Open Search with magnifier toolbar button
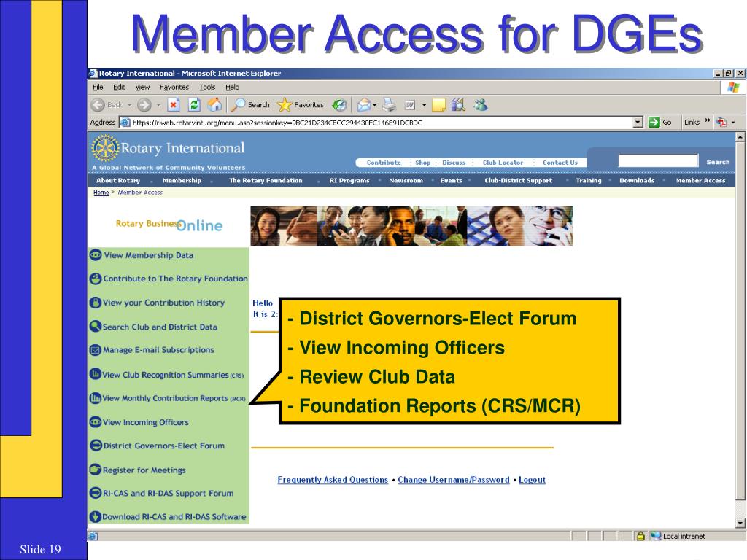This screenshot has height=560, width=747. pos(251,105)
